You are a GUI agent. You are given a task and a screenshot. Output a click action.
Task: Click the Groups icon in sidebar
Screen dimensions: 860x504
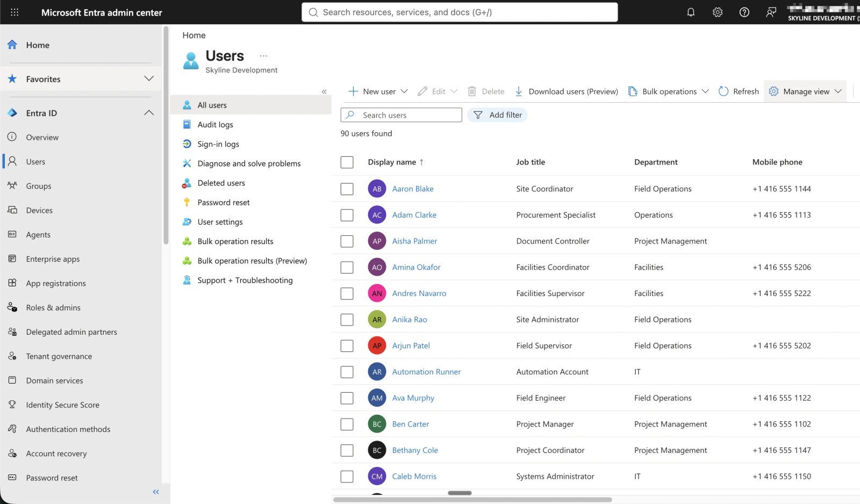(x=12, y=186)
